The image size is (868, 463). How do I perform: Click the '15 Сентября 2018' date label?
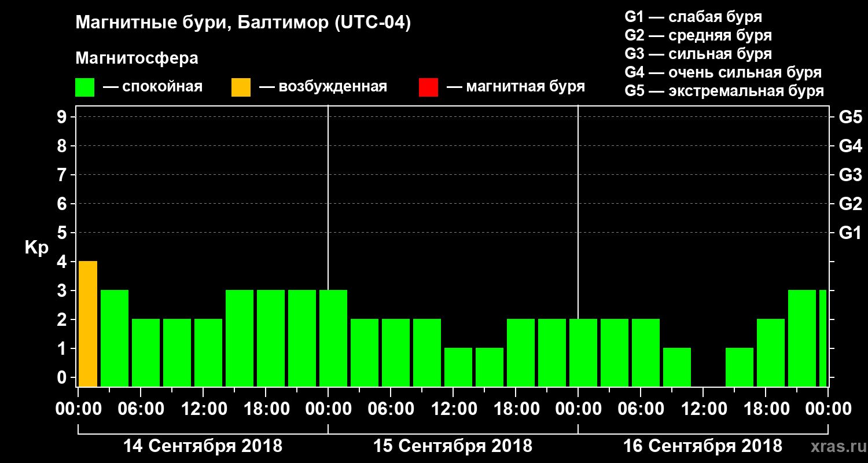click(453, 446)
